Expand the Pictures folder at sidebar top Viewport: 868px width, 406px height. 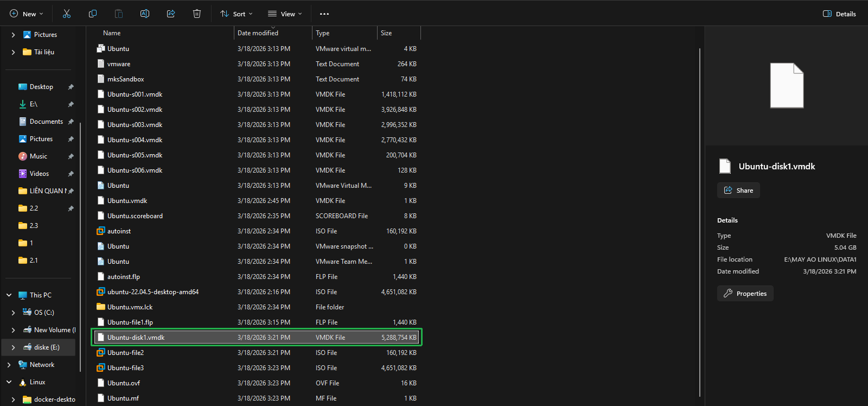pos(13,35)
